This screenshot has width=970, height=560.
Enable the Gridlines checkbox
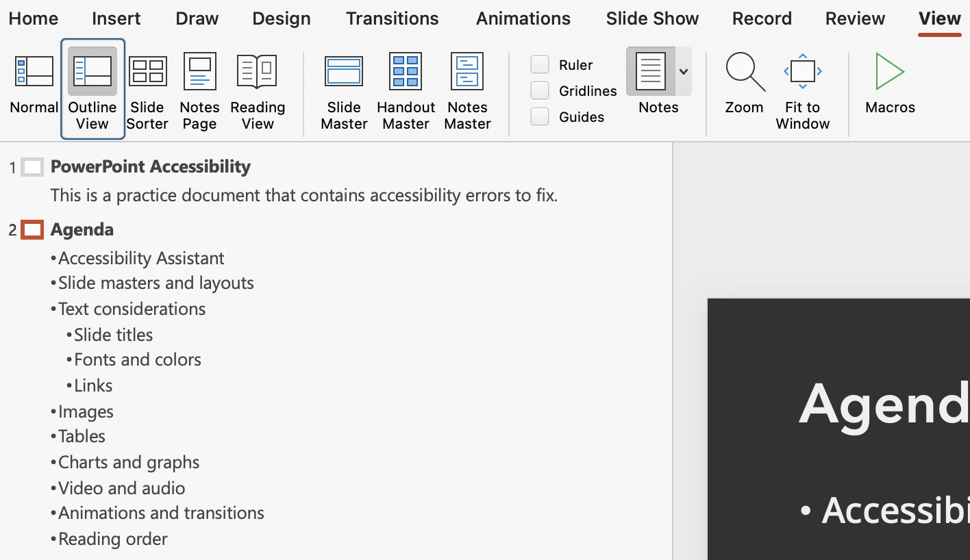tap(540, 90)
